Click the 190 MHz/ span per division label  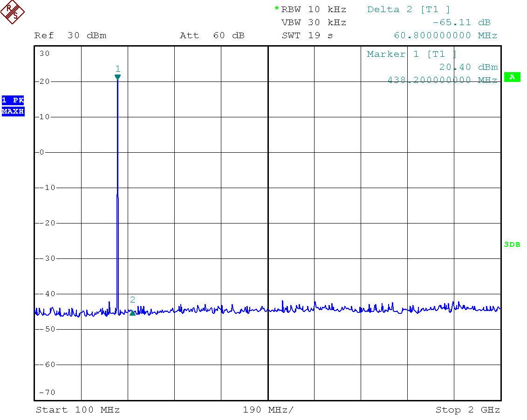(x=268, y=410)
